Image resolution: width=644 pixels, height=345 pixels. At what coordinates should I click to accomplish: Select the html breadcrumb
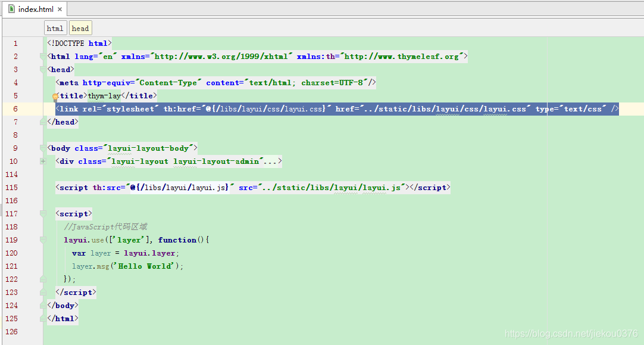[x=55, y=29]
